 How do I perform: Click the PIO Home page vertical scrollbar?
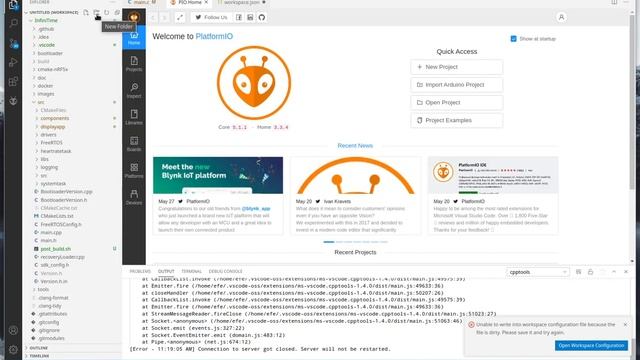[632, 102]
